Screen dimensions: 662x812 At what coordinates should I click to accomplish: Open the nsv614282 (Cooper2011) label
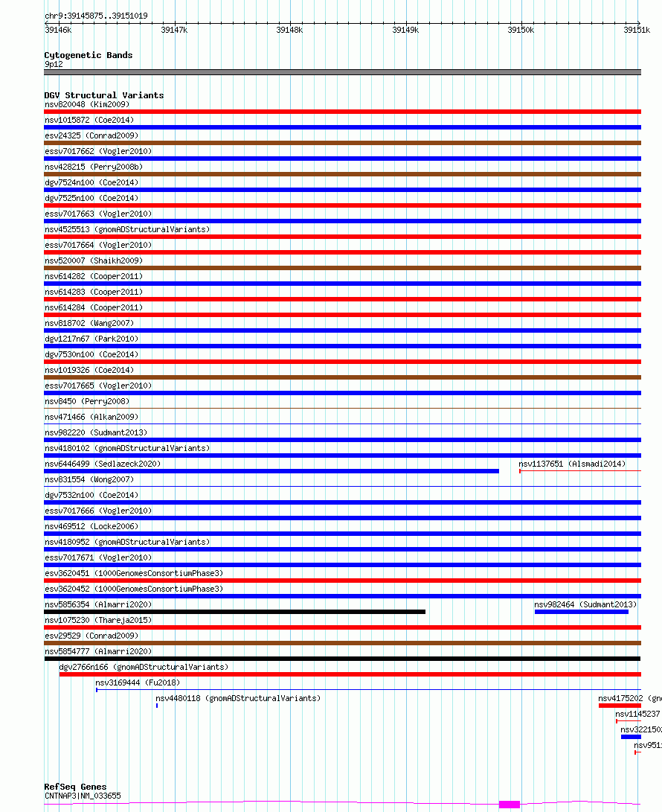click(x=94, y=277)
